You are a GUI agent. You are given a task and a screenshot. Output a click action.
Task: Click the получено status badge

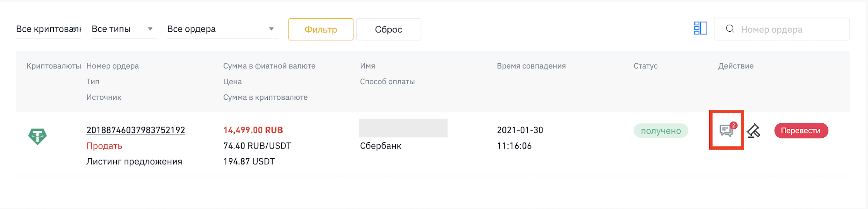(661, 131)
